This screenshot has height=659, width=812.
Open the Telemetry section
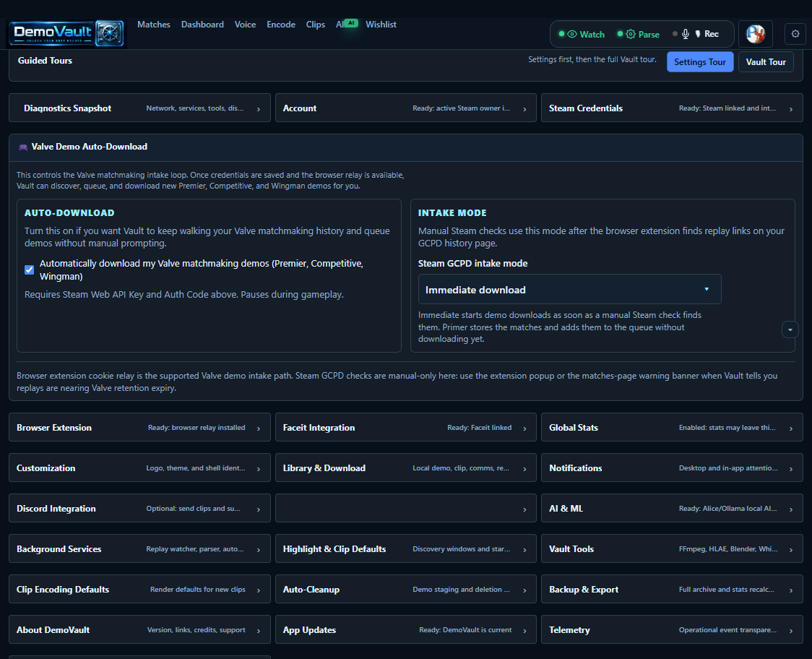coord(672,629)
